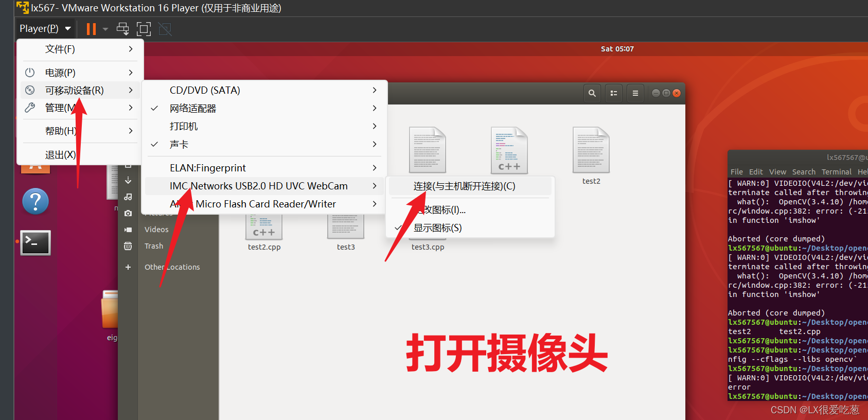
Task: Open the 帮助(H) menu item
Action: [80, 131]
